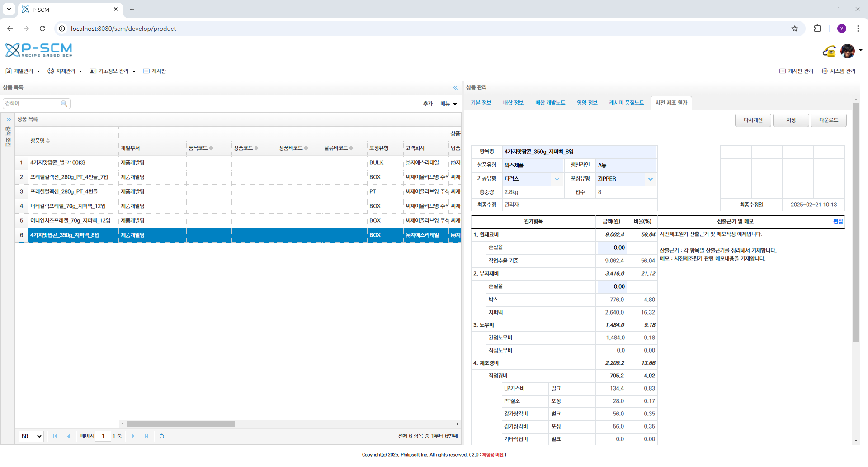
Task: Go to the next page of results
Action: [133, 436]
